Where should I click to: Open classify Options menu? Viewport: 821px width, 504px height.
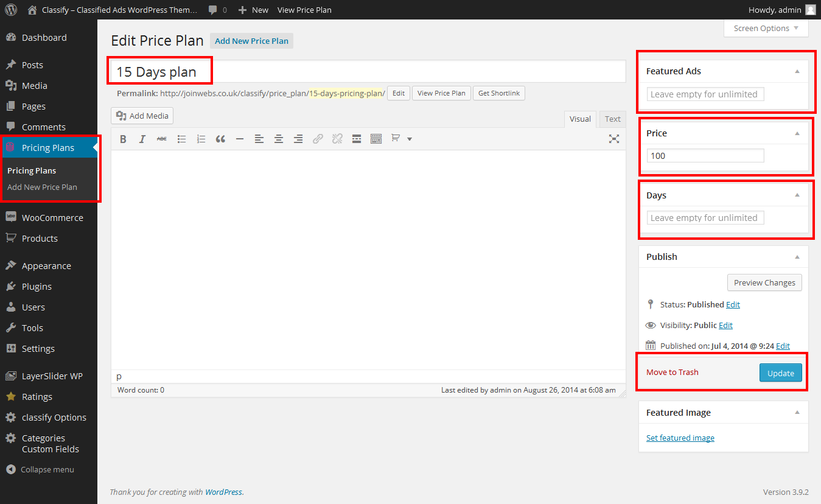point(49,418)
